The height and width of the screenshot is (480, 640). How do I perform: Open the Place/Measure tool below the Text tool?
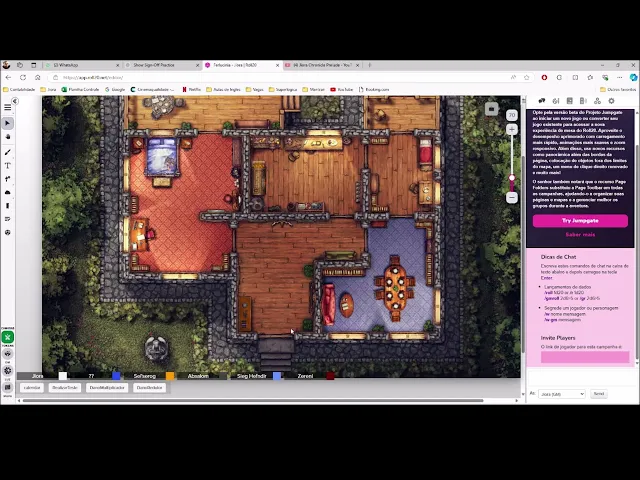coord(7,179)
